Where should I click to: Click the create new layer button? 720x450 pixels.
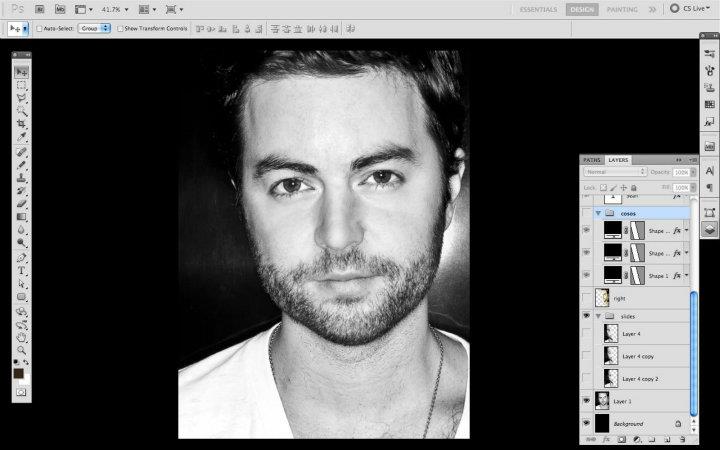coord(667,439)
